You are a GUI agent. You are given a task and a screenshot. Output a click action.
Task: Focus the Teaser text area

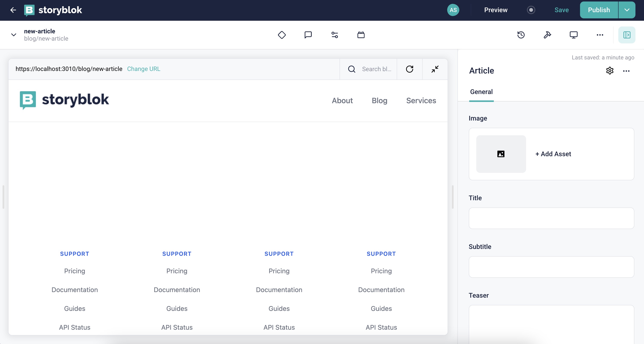coord(552,325)
